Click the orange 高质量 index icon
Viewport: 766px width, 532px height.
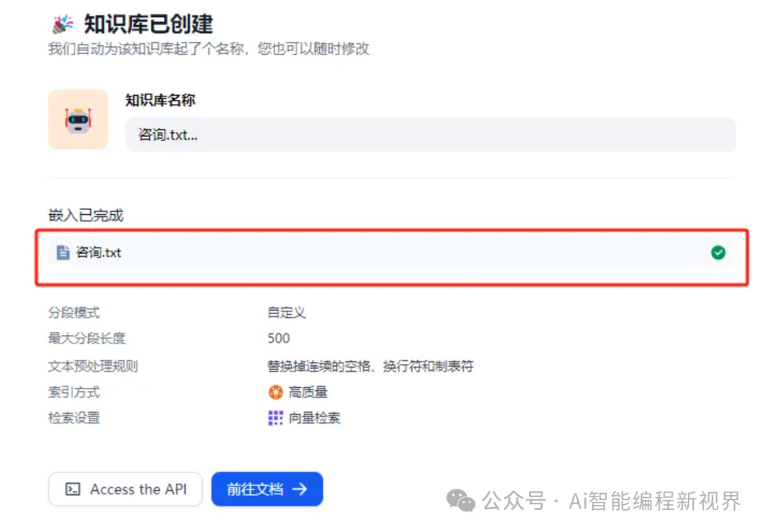click(275, 392)
